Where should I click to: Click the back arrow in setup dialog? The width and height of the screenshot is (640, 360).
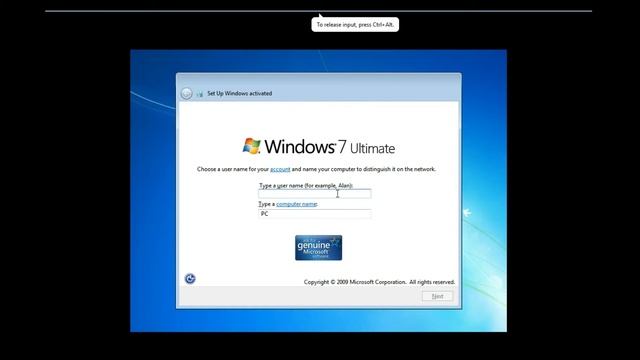pyautogui.click(x=186, y=93)
